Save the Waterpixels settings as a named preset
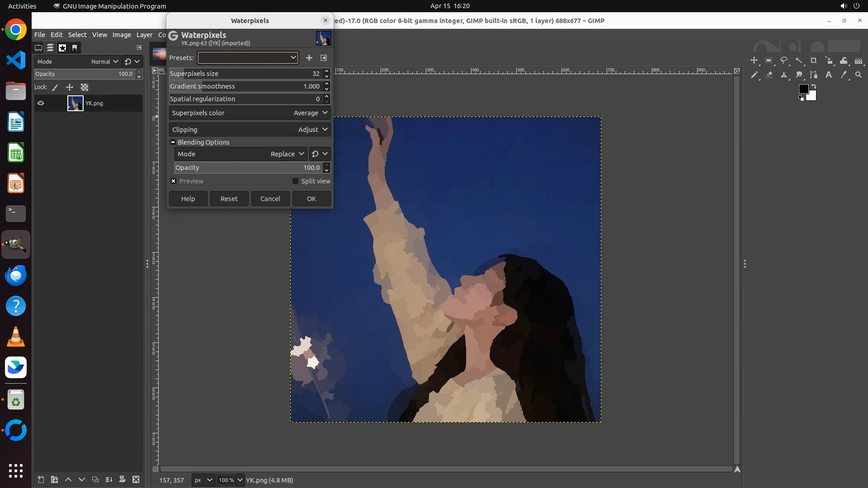Screen dimensions: 868x488 pyautogui.click(x=309, y=58)
